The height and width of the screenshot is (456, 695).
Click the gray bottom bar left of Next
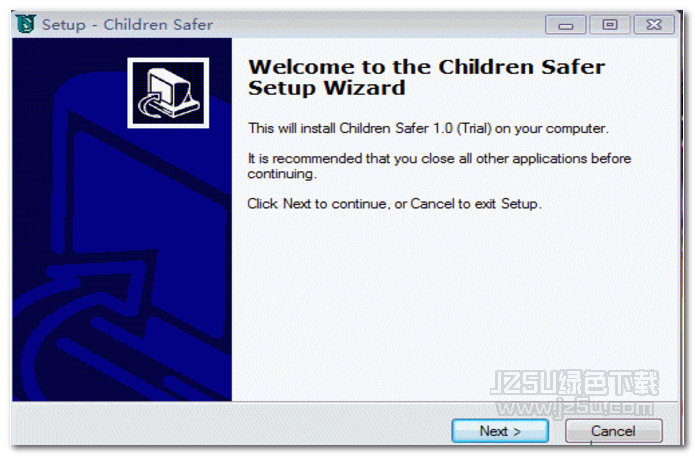230,424
